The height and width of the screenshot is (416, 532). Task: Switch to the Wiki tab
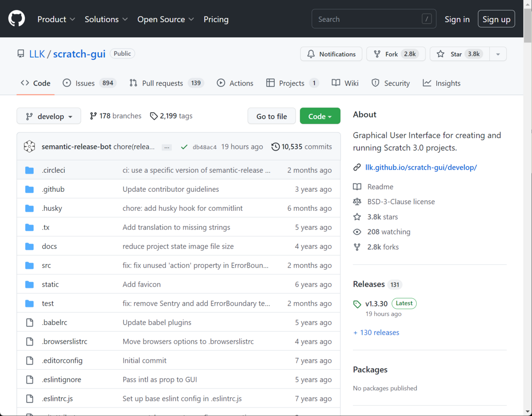(345, 83)
